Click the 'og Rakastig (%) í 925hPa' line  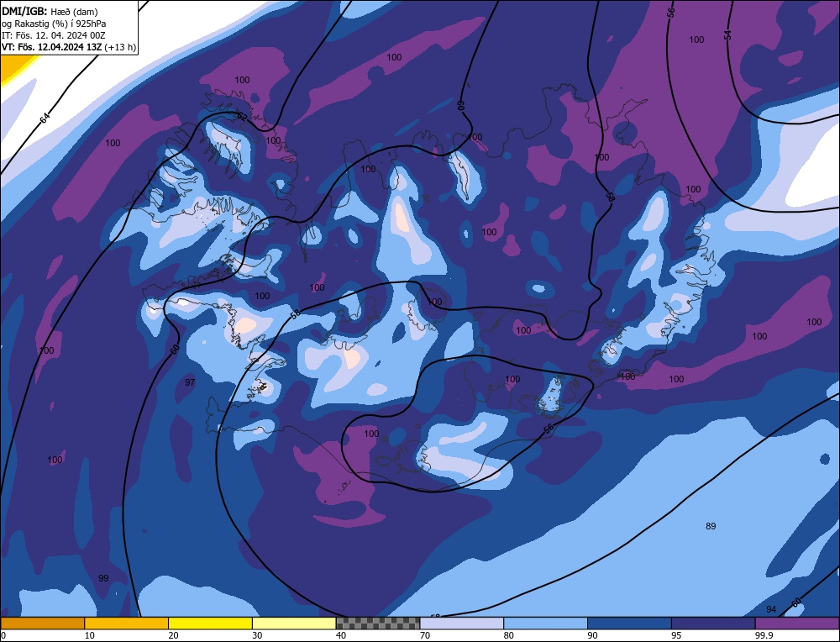54,24
